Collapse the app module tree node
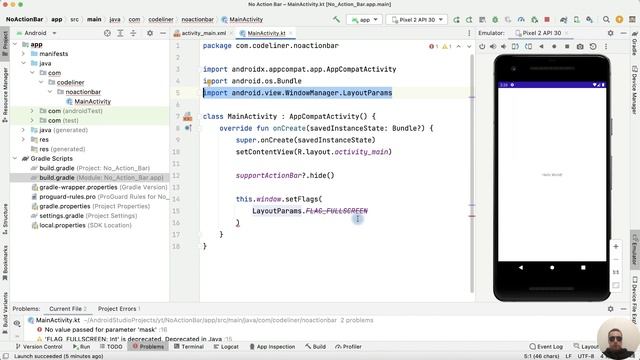The height and width of the screenshot is (360, 640). pyautogui.click(x=15, y=44)
